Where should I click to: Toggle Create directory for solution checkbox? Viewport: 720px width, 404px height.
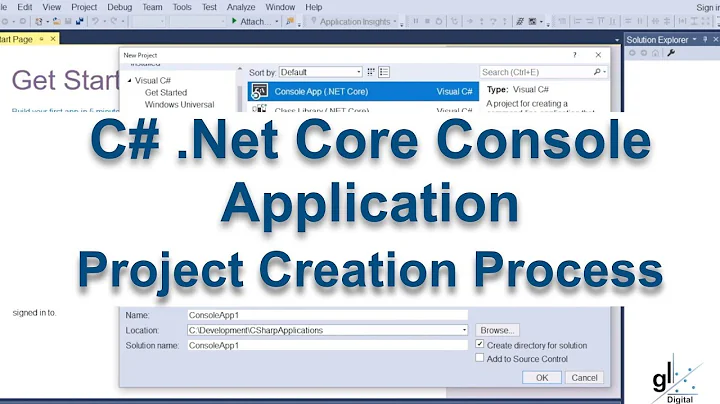pos(479,344)
